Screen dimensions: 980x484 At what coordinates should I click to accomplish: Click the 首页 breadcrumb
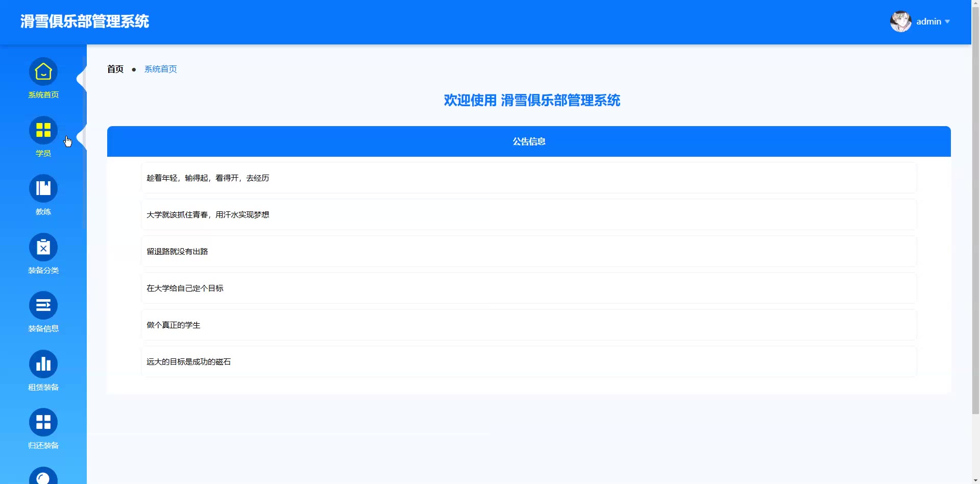coord(115,69)
